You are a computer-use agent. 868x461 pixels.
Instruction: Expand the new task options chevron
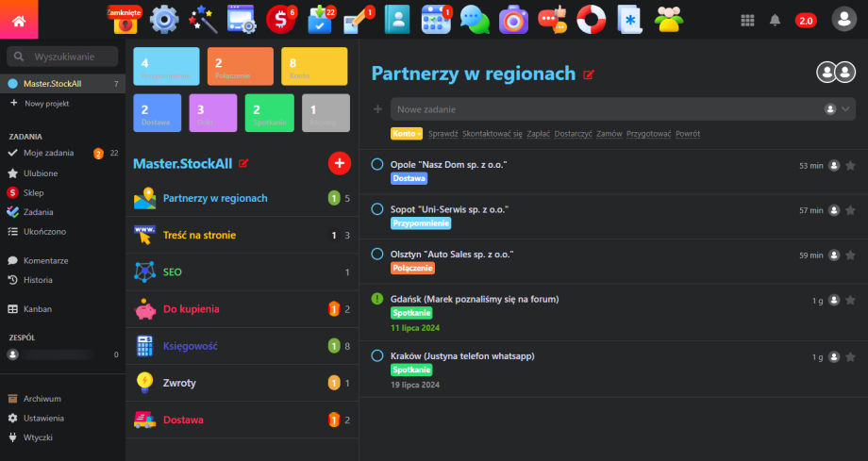pos(847,109)
